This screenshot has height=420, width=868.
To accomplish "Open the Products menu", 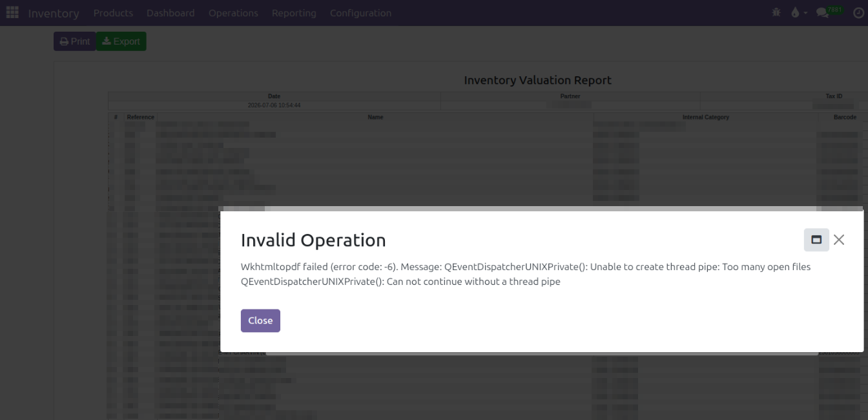I will click(113, 13).
